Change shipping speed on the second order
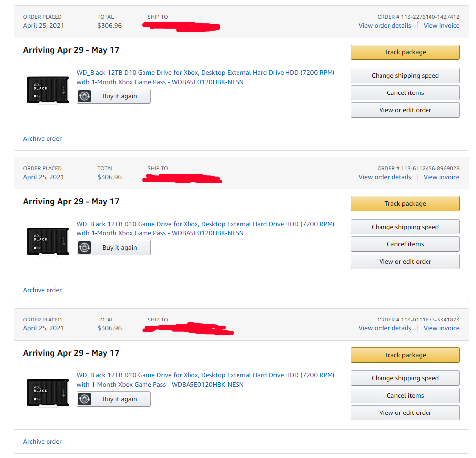Screen dimensions: 476x458 (x=405, y=227)
